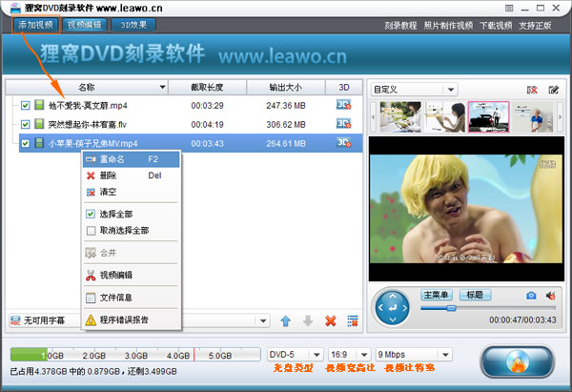Uncheck 他不爱我-莫文蔚.mp4 checkbox
Image resolution: width=572 pixels, height=392 pixels.
pos(25,106)
